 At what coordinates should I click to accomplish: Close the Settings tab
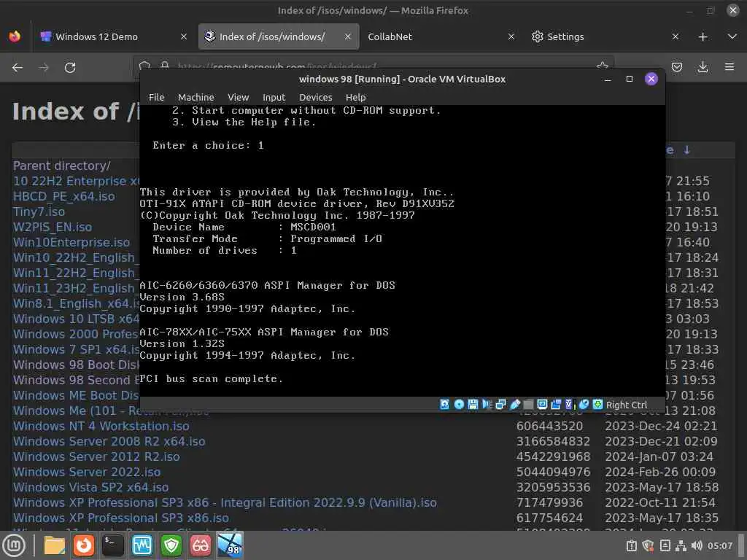tap(675, 36)
